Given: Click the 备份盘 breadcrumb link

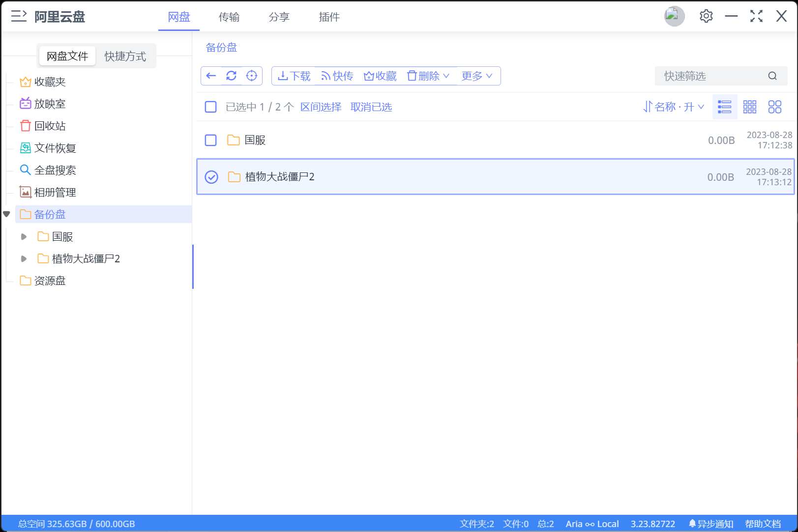Looking at the screenshot, I should [221, 48].
